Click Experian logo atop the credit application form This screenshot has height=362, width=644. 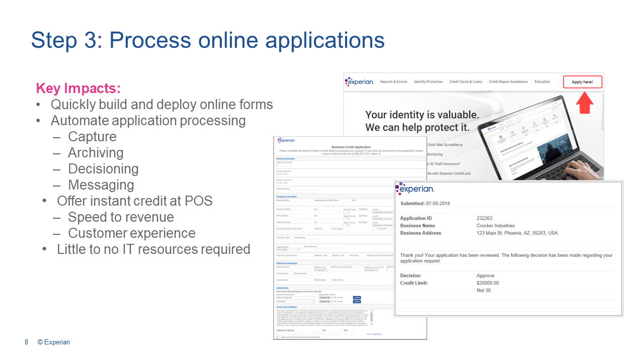286,140
